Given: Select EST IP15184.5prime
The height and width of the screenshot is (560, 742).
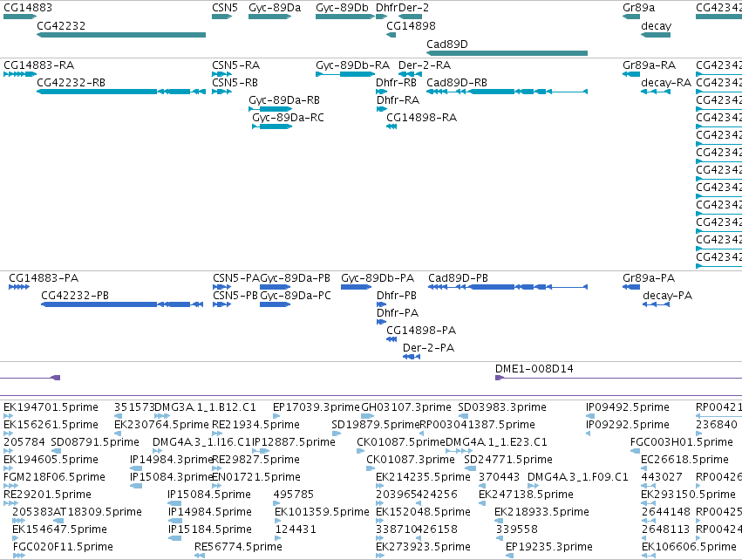Looking at the screenshot, I should 209,529.
